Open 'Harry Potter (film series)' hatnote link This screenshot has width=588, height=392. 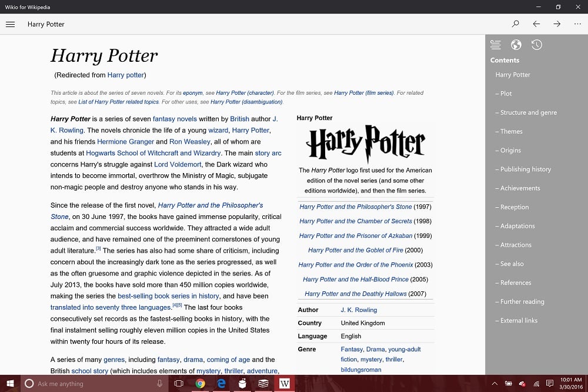coord(364,93)
